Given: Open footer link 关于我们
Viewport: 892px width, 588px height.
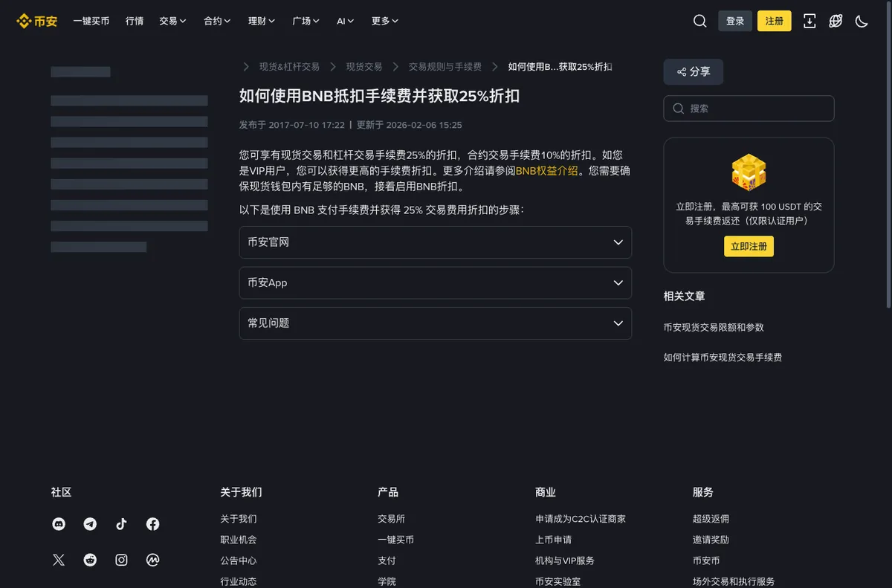Looking at the screenshot, I should click(x=239, y=519).
